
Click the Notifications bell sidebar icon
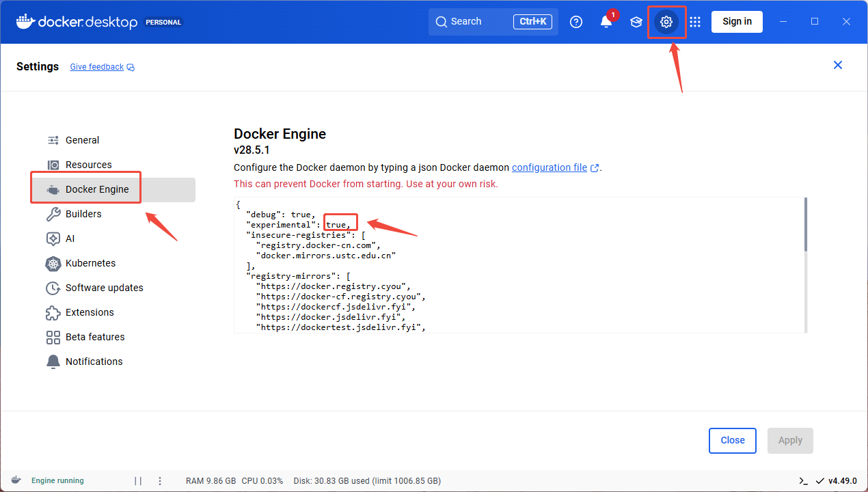coord(53,361)
